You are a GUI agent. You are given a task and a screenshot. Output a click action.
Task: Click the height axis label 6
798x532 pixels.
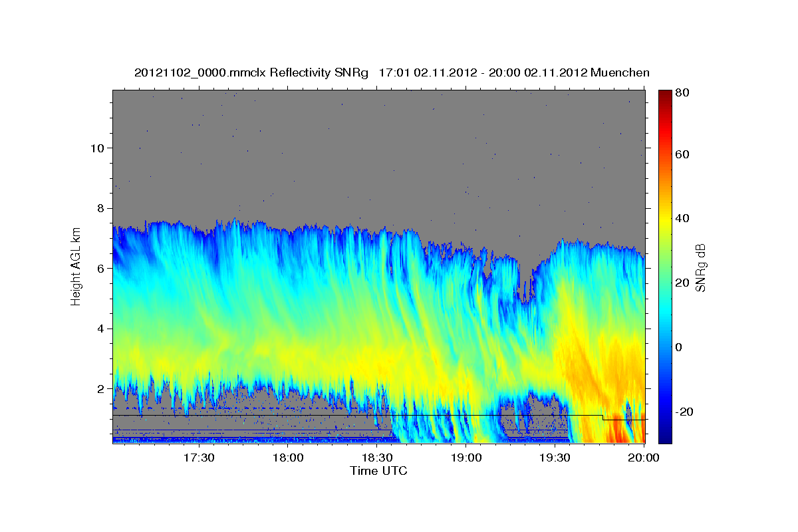click(x=99, y=268)
